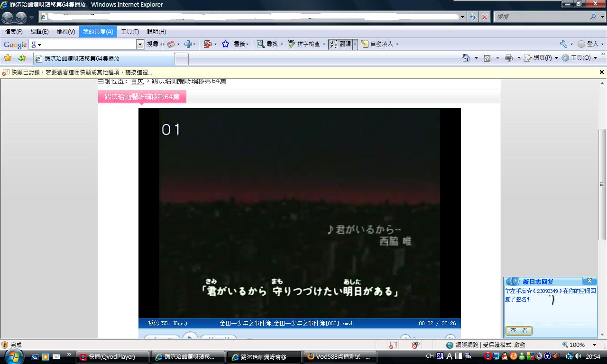Select the 踢泬琀屾爛呀璃移第64集播放 browser tab
Image resolution: width=607 pixels, height=364 pixels.
pyautogui.click(x=104, y=59)
